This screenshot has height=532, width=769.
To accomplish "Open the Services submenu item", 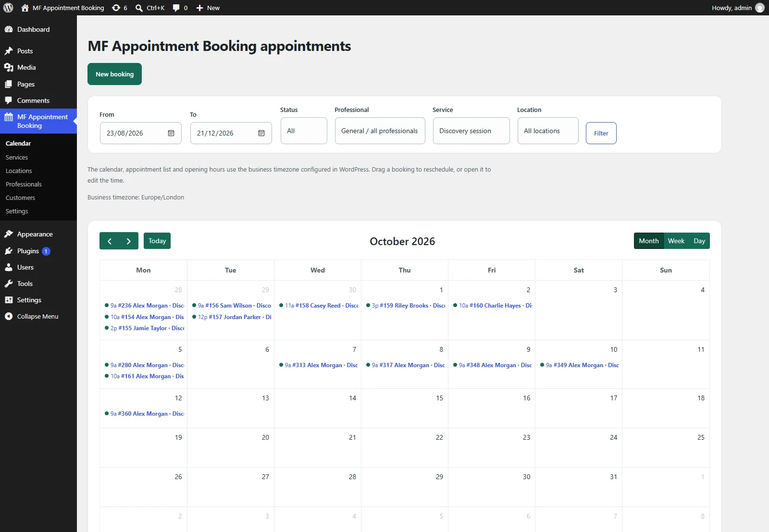I will point(17,157).
